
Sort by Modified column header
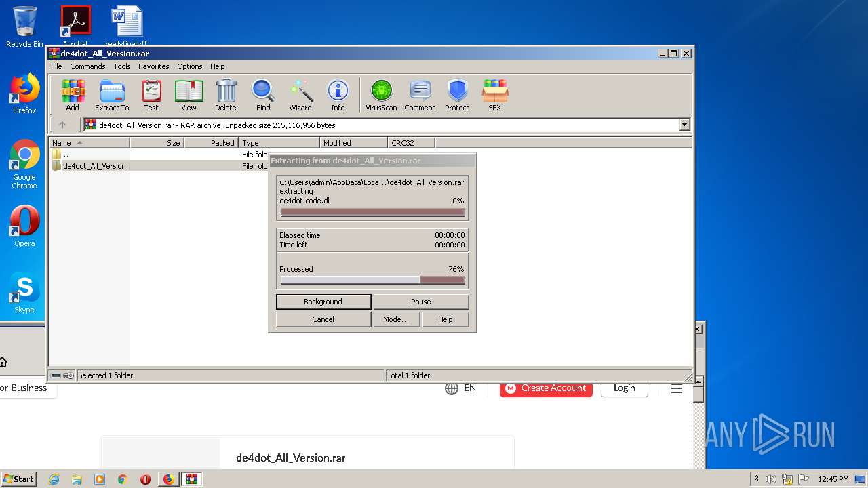pos(353,143)
